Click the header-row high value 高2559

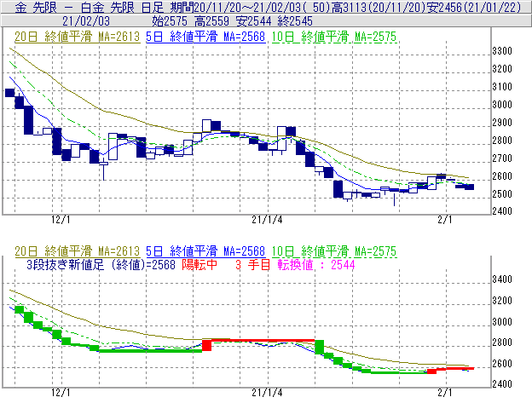[x=212, y=21]
